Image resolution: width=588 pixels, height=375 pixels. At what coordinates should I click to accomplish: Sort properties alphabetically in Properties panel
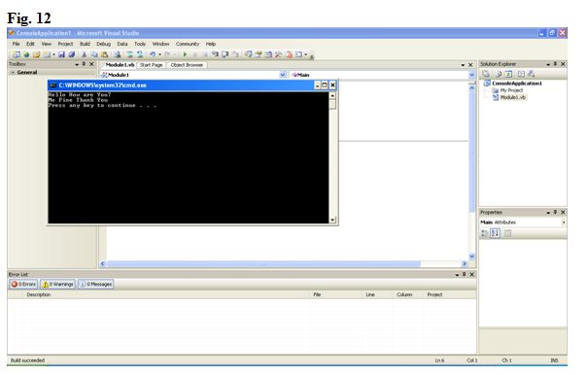495,233
